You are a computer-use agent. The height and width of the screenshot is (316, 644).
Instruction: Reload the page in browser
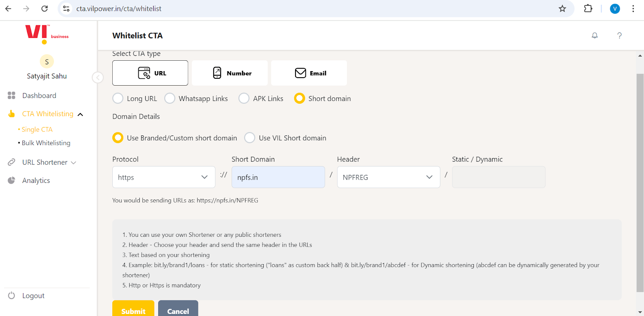coord(45,8)
